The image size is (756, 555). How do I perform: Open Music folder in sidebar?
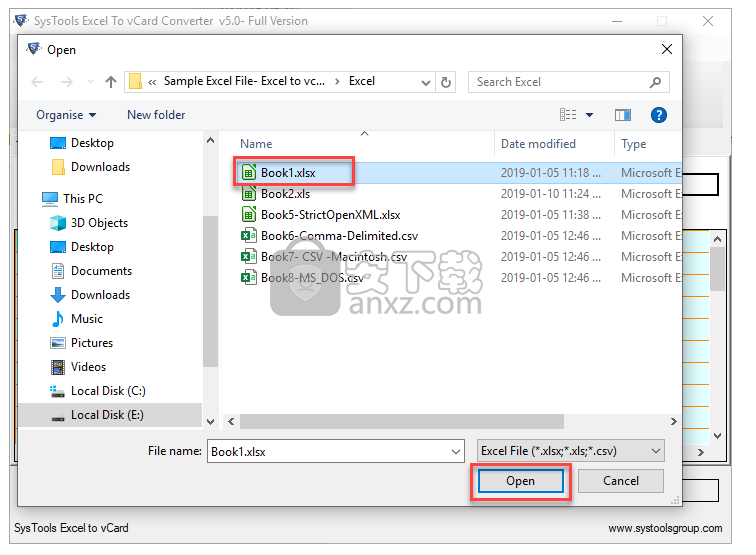(77, 319)
